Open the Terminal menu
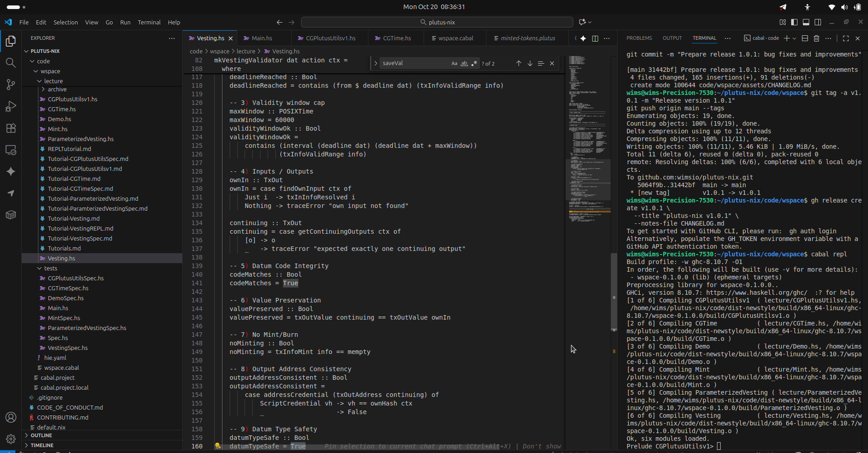This screenshot has height=453, width=868. pyautogui.click(x=149, y=22)
